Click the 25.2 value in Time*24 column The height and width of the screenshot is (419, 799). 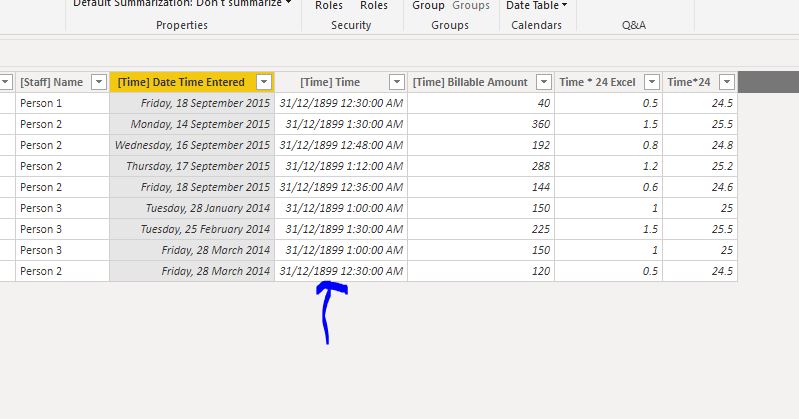click(x=700, y=166)
